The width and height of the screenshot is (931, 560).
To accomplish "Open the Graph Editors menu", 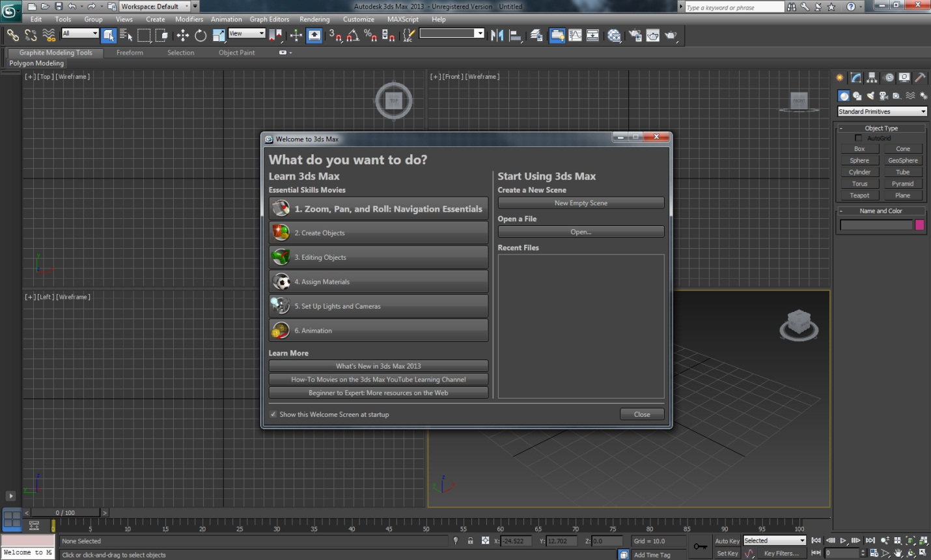I will pyautogui.click(x=270, y=20).
